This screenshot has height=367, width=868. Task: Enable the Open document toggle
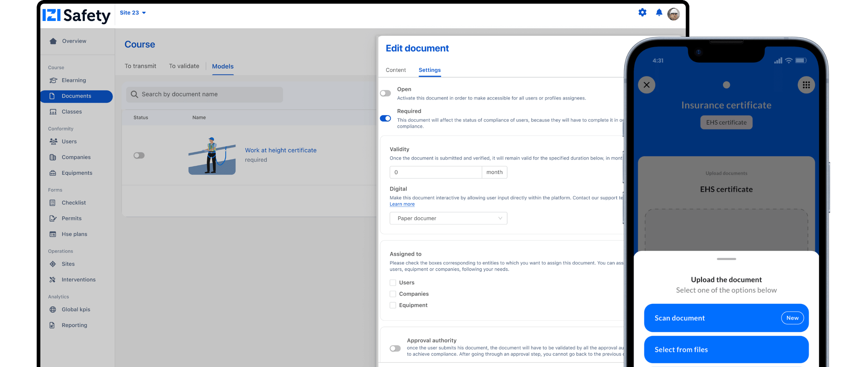[x=385, y=93]
